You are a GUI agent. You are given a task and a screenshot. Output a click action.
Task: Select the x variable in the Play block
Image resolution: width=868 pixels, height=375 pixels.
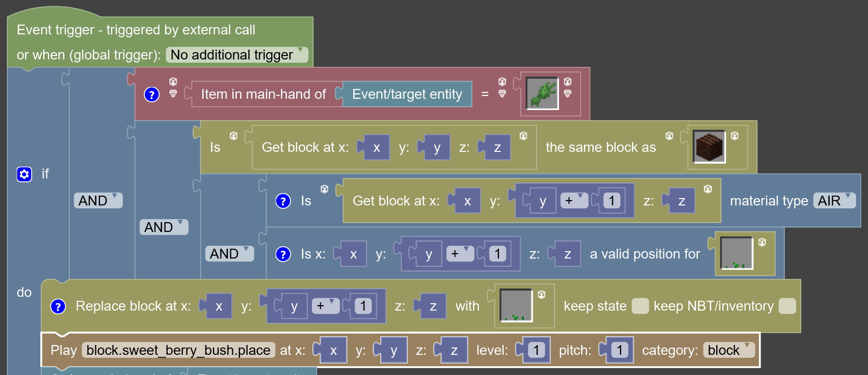pos(333,350)
